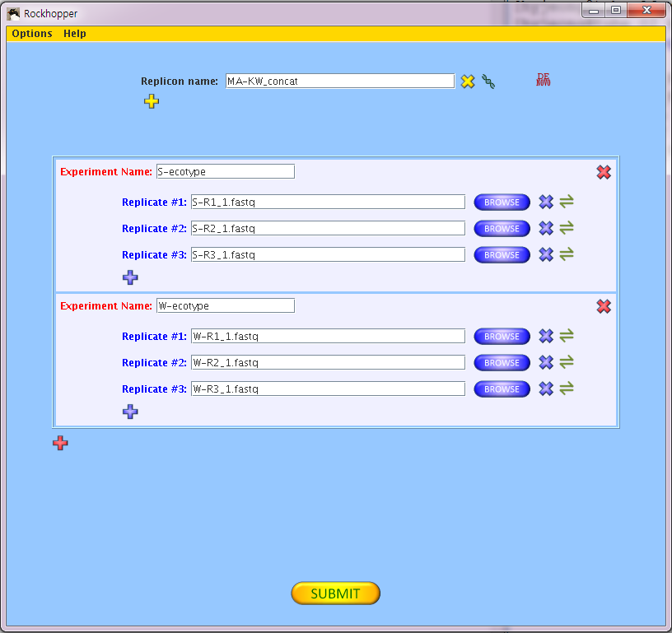The width and height of the screenshot is (672, 633).
Task: Open the Options menu
Action: click(32, 34)
